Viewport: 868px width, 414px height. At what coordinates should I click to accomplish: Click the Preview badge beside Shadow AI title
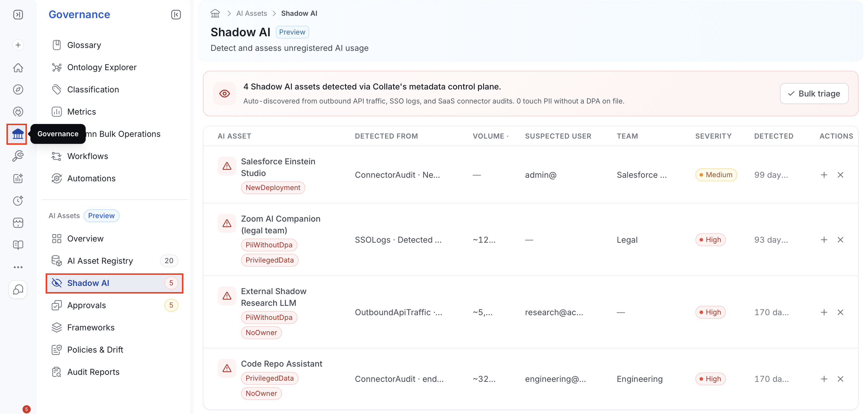point(292,32)
